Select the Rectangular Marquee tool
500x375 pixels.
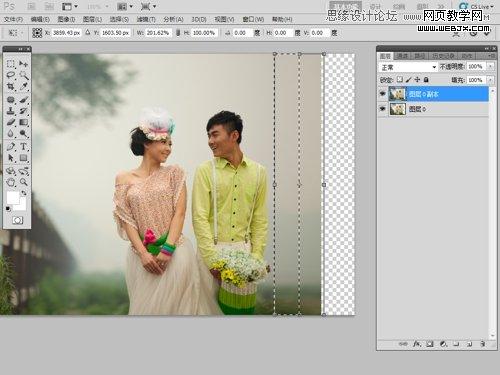pyautogui.click(x=11, y=64)
